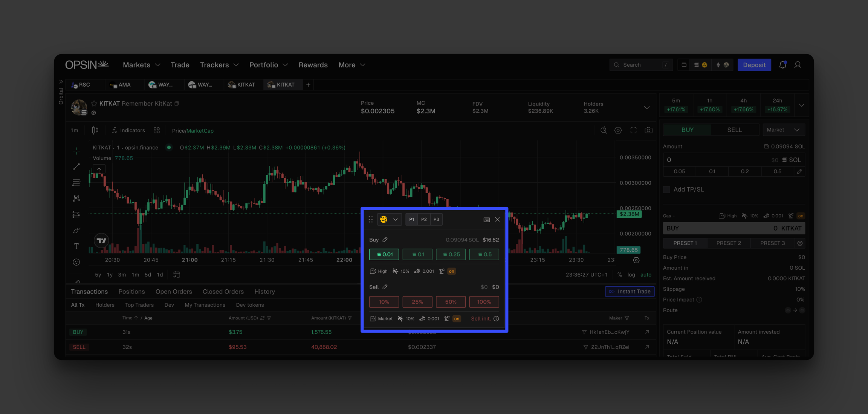Open candlestick chart type selector
Viewport: 868px width, 414px height.
coord(95,130)
